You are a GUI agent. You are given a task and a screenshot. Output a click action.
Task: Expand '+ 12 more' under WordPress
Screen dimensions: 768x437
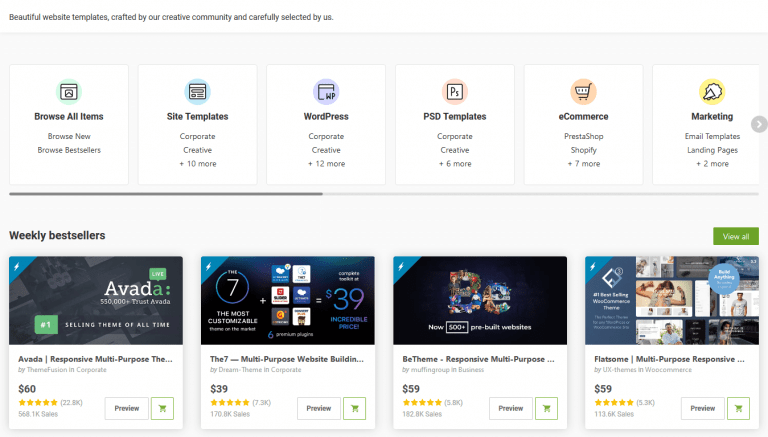(x=326, y=164)
